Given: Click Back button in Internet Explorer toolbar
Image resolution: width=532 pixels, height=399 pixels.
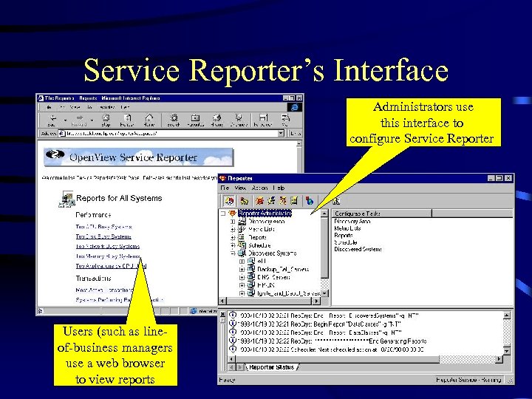Looking at the screenshot, I should tap(52, 120).
